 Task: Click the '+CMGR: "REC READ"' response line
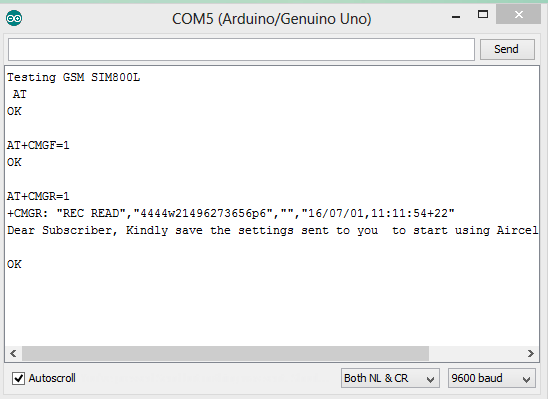[x=231, y=213]
